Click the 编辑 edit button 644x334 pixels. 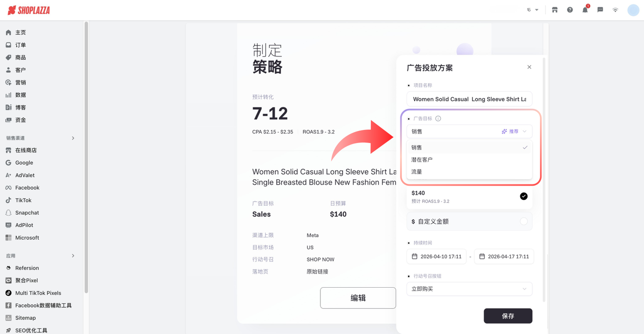tap(358, 298)
